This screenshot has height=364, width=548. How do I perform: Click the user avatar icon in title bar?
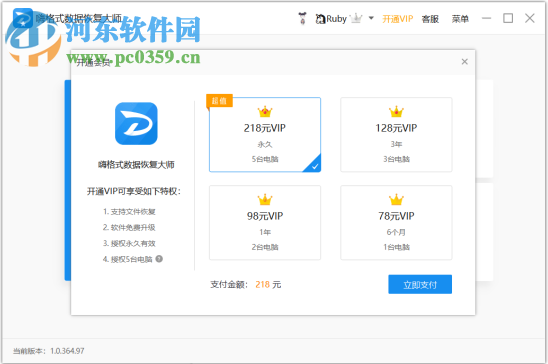pyautogui.click(x=303, y=19)
